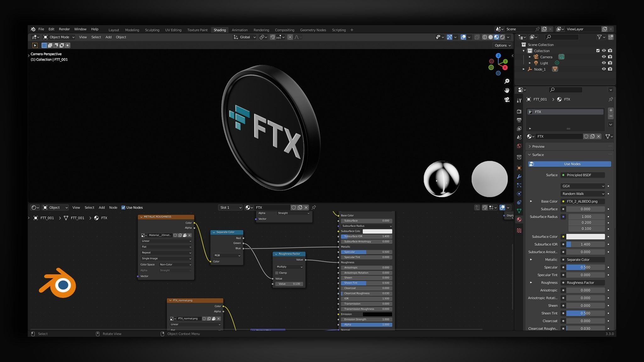
Task: Switch to the UV Editing workspace tab
Action: 173,30
